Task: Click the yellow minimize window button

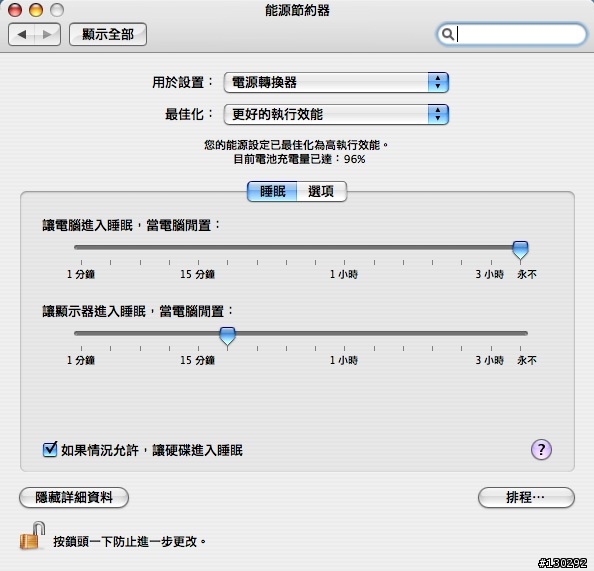Action: coord(36,10)
